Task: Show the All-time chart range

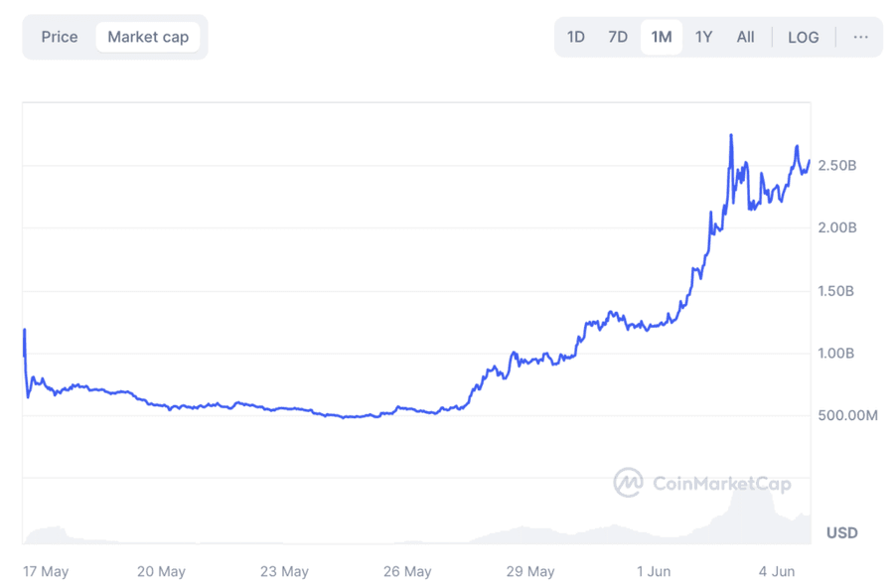Action: pos(745,36)
